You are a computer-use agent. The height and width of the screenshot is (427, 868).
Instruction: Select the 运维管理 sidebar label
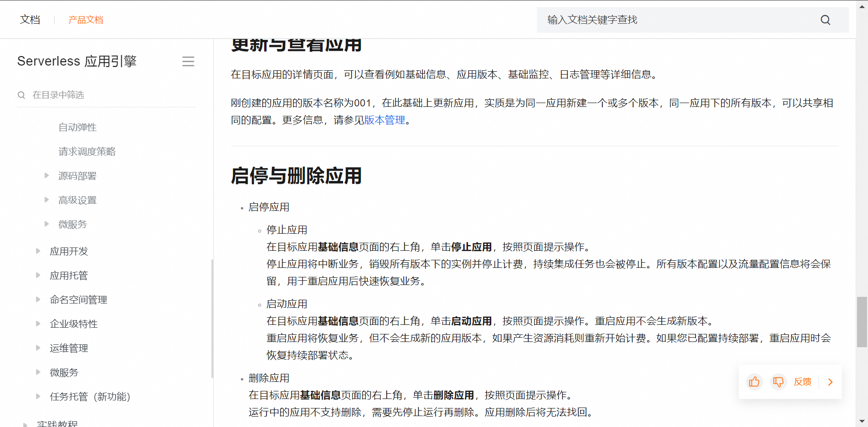click(69, 348)
